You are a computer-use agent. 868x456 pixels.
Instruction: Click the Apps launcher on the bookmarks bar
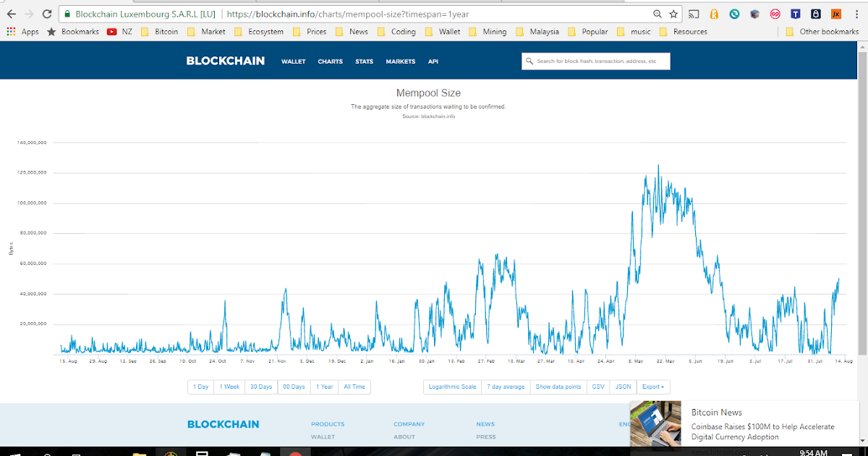coord(11,31)
